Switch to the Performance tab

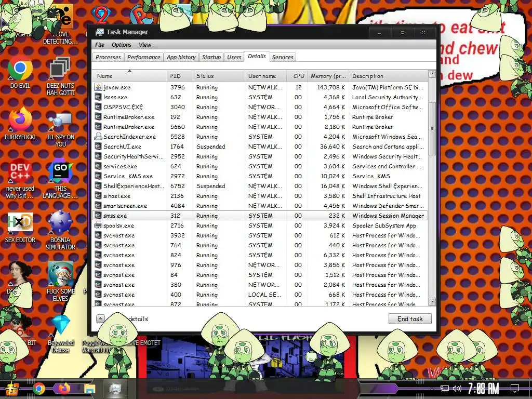(143, 57)
